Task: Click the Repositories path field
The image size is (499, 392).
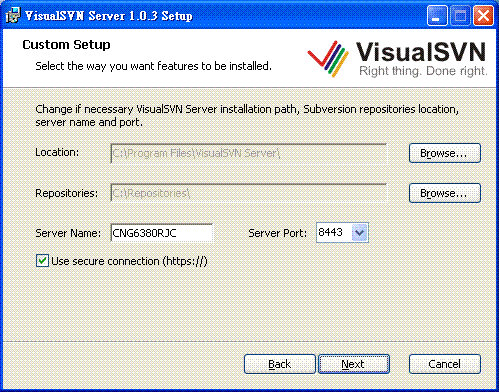Action: tap(249, 193)
